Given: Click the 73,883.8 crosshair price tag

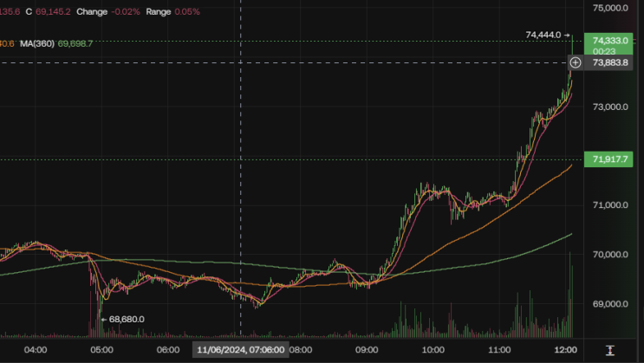Looking at the screenshot, I should pos(610,63).
